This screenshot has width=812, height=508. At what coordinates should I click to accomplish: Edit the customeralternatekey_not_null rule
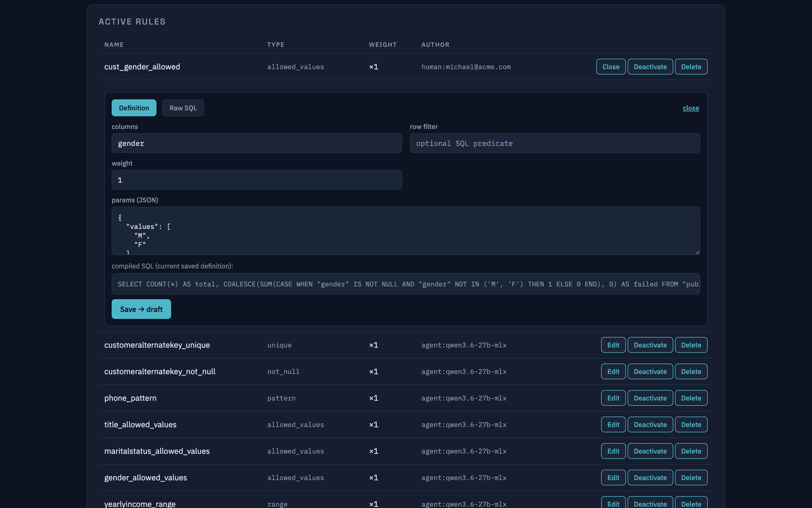[x=613, y=371]
